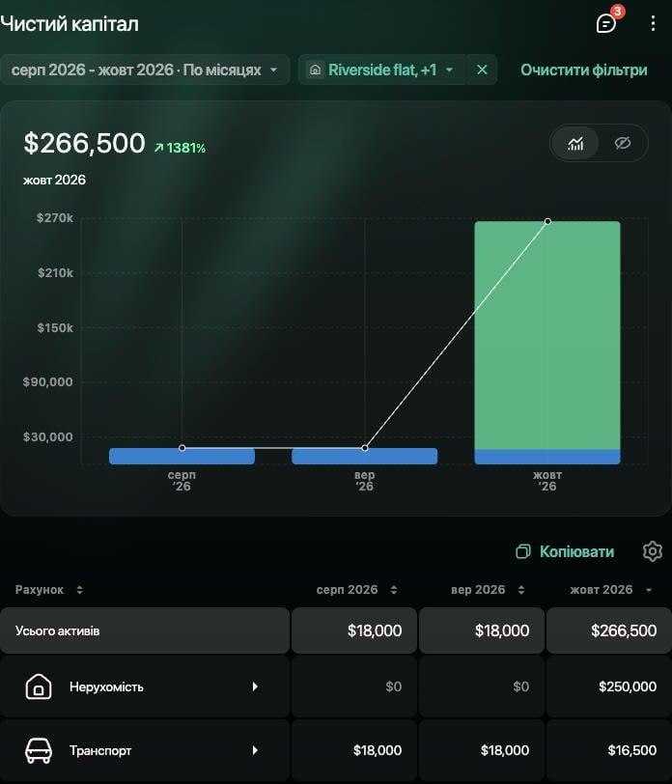Sort by жовт 2026 column arrow

(649, 591)
